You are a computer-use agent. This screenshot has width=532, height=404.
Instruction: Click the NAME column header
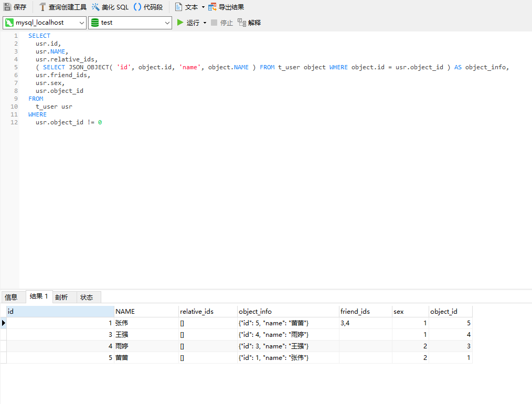(146, 312)
